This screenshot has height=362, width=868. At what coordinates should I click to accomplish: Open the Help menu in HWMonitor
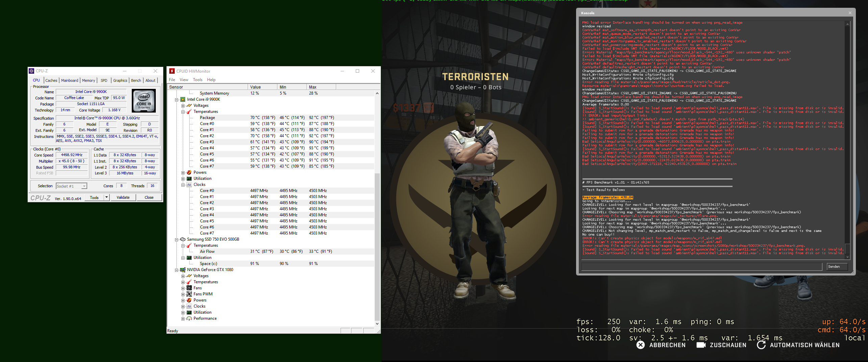211,80
